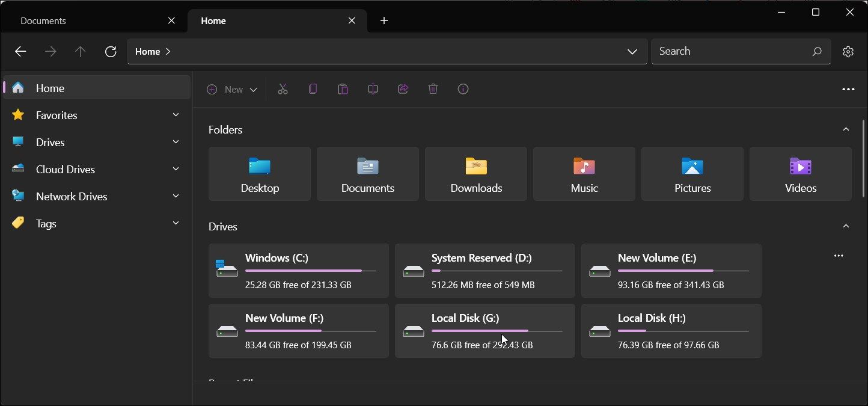Open the Downloads folder tile

pos(476,174)
